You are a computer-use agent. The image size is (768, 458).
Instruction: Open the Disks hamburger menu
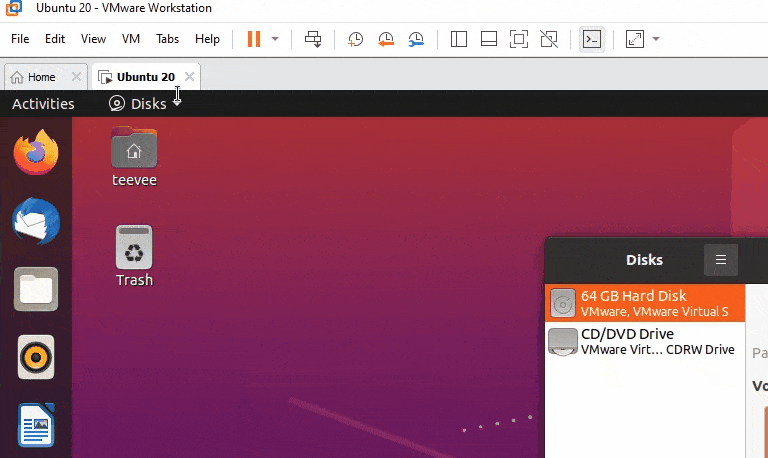coord(720,260)
